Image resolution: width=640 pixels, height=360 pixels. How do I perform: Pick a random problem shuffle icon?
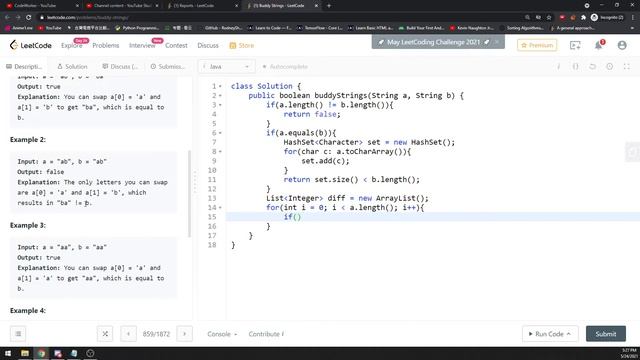click(x=105, y=333)
